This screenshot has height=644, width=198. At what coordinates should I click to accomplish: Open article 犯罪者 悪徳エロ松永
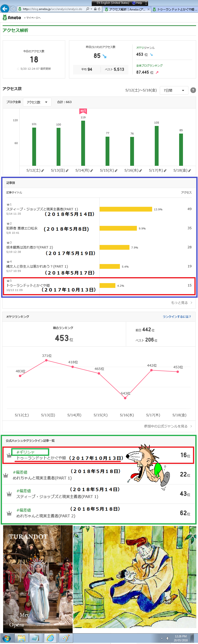[22, 228]
